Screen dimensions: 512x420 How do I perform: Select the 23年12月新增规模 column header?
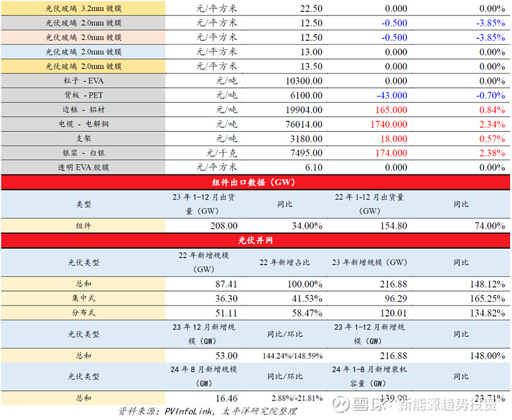(x=204, y=334)
